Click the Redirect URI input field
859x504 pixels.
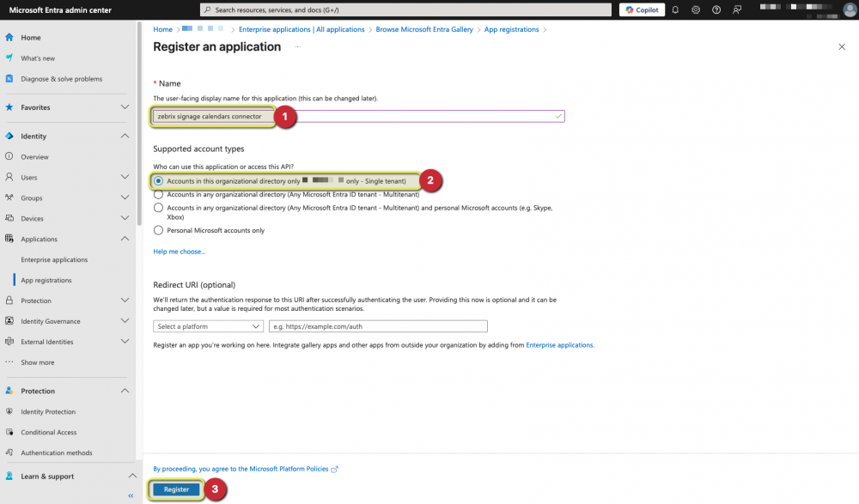pos(378,326)
